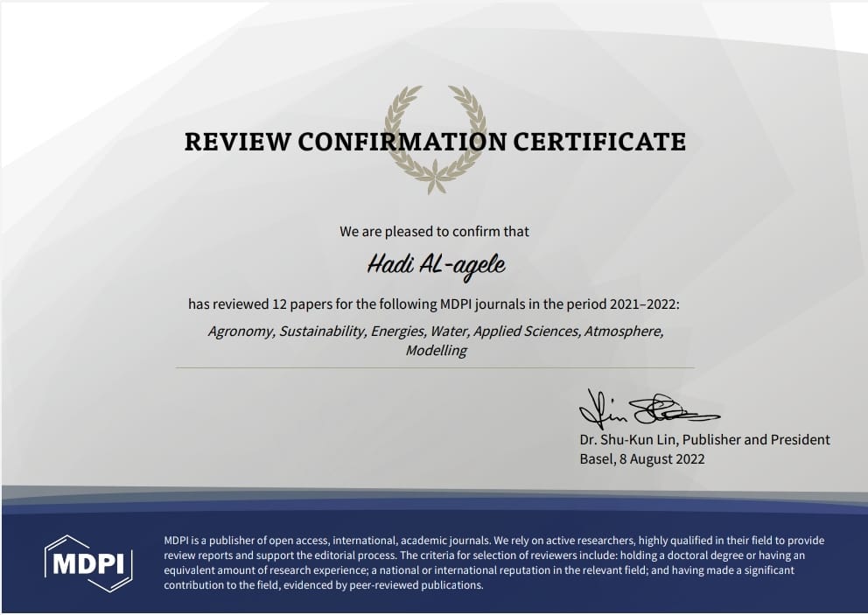
Task: Select the "REVIEW CONFIRMATION CERTIFICATE" title
Action: (x=435, y=142)
